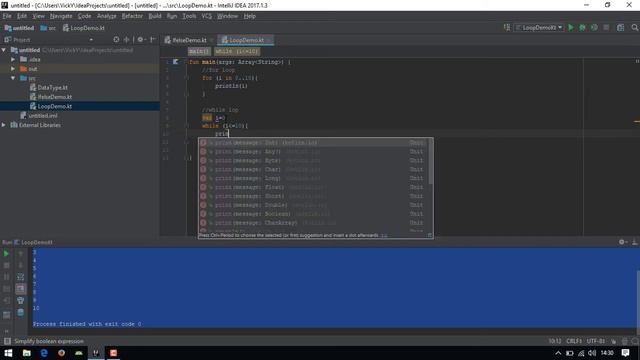Open the Windows Start menu
The width and height of the screenshot is (640, 360).
tap(8, 353)
